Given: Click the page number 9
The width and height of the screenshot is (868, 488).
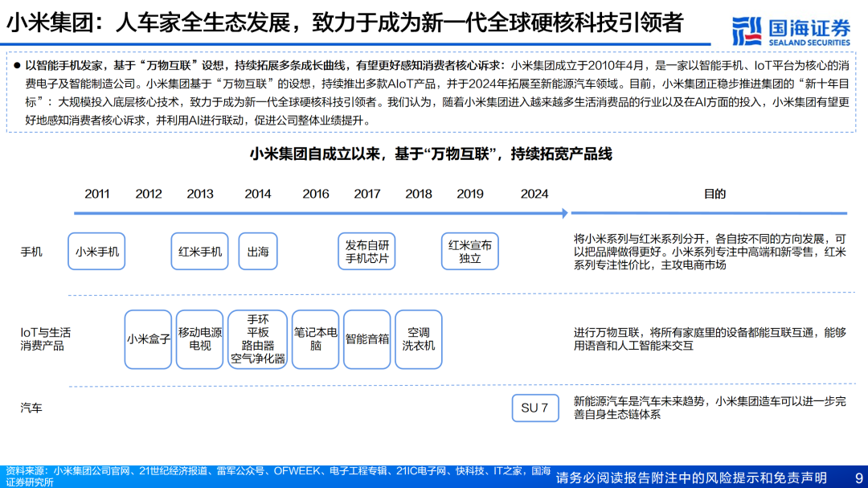Looking at the screenshot, I should 858,478.
